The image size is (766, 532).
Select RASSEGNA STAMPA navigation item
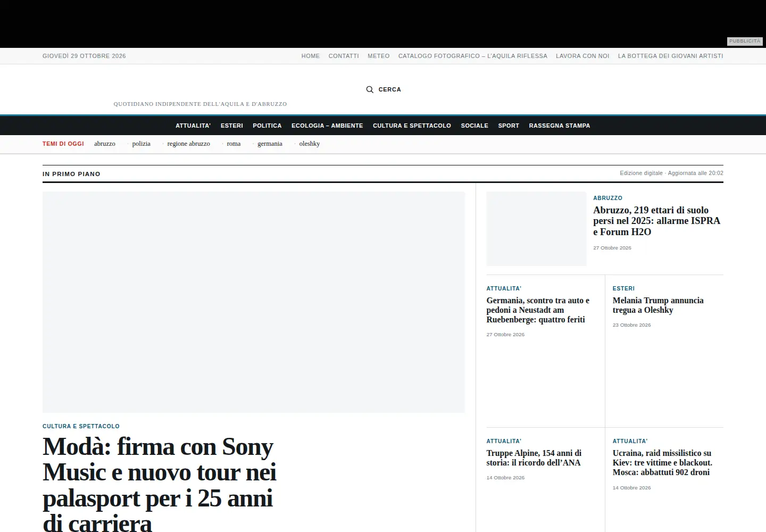(560, 126)
